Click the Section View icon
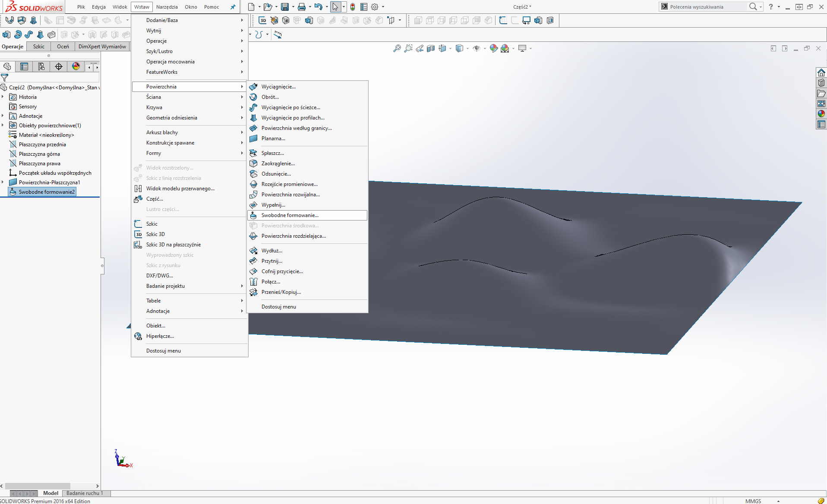The height and width of the screenshot is (504, 827). pyautogui.click(x=431, y=49)
